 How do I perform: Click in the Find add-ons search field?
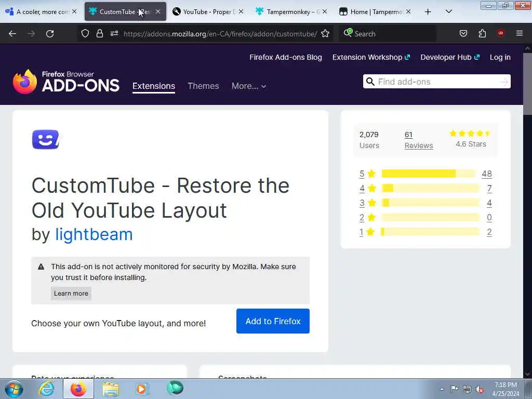436,82
